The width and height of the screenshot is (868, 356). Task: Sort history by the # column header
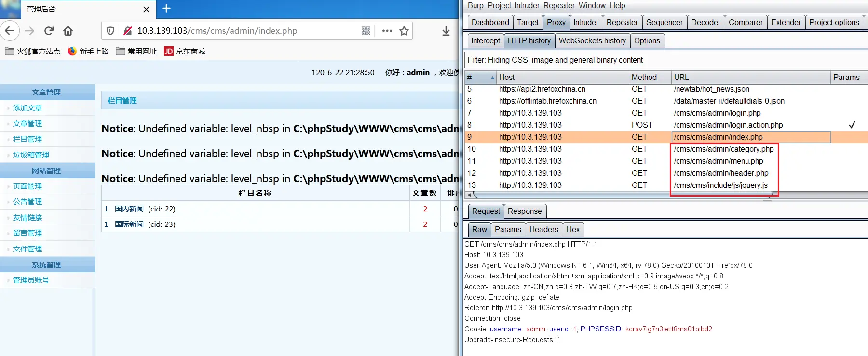point(480,77)
